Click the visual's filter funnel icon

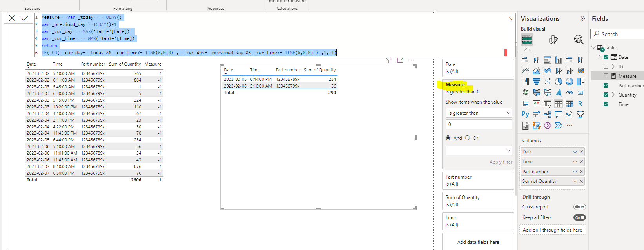[389, 60]
